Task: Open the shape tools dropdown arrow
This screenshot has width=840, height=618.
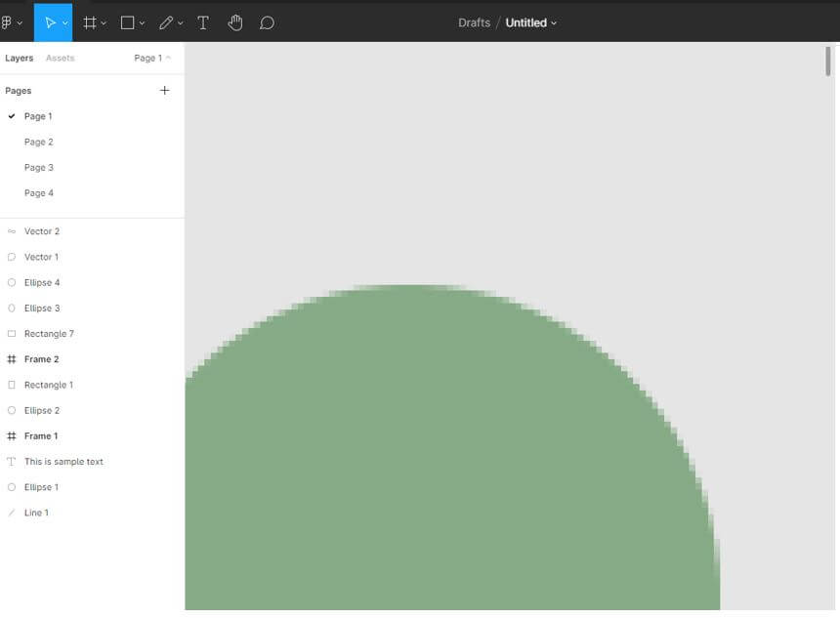Action: click(142, 23)
